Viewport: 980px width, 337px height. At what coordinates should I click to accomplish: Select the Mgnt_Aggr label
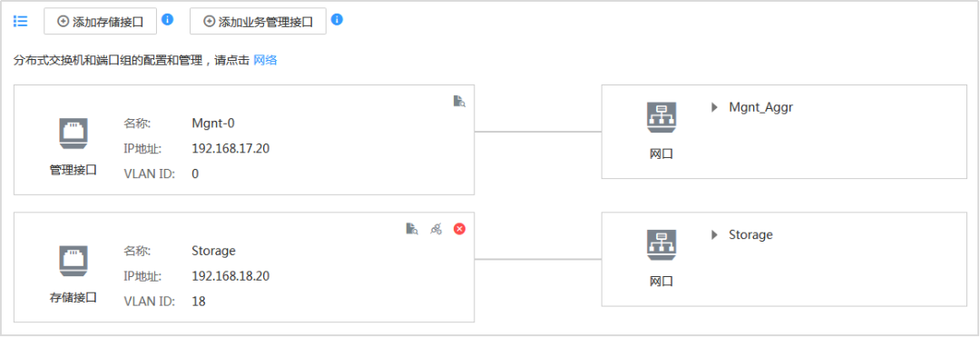760,107
